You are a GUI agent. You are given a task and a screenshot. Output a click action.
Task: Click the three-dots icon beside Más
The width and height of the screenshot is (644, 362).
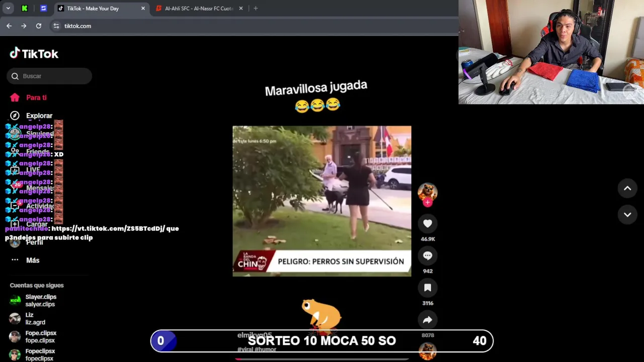[15, 260]
